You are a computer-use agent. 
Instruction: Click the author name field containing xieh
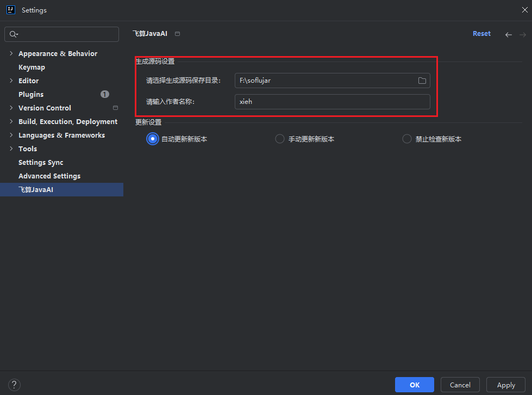332,102
